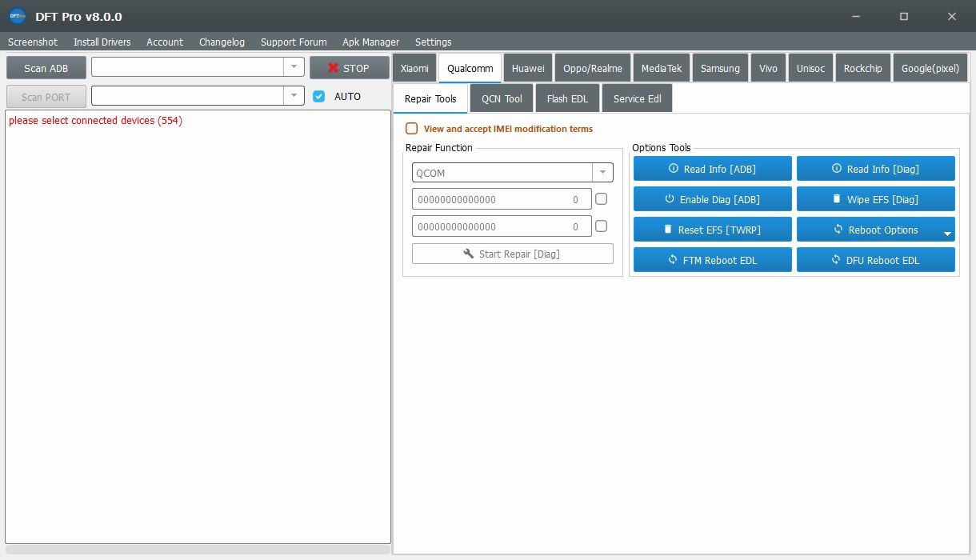Image resolution: width=976 pixels, height=560 pixels.
Task: Click the DFT Pro app logo icon
Action: [17, 16]
